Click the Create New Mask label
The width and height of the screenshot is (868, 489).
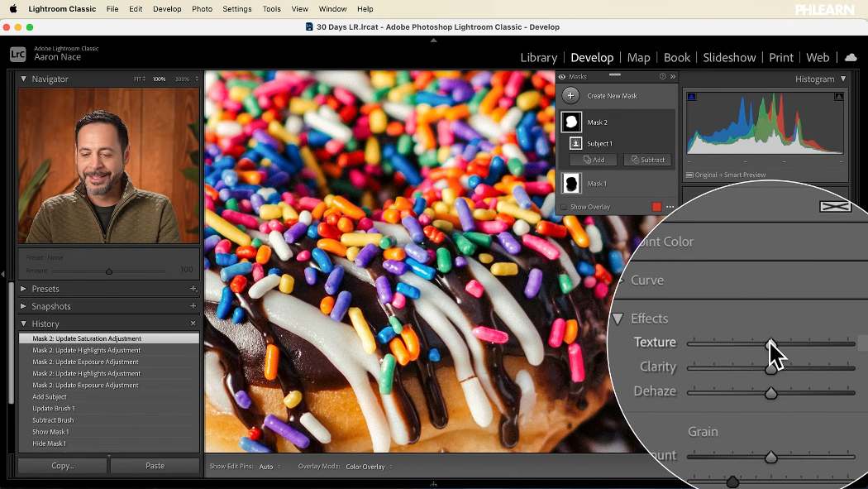tap(612, 96)
